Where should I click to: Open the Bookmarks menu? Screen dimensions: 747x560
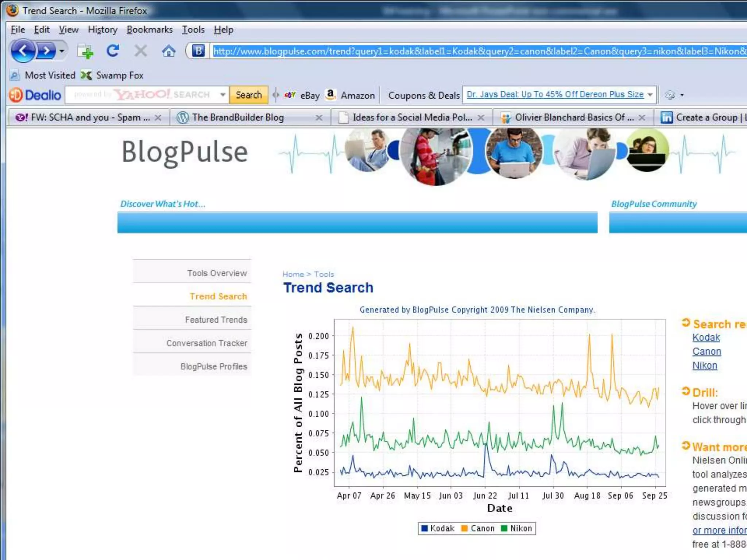(150, 30)
